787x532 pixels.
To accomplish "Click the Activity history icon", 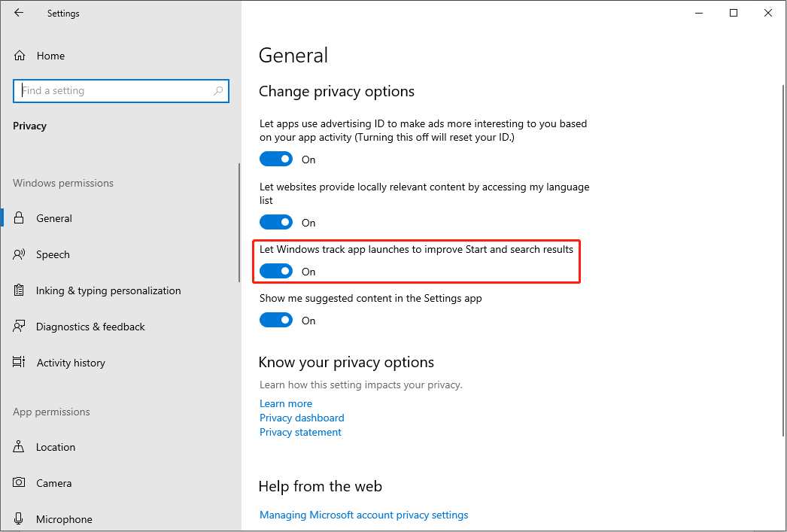I will (x=19, y=363).
